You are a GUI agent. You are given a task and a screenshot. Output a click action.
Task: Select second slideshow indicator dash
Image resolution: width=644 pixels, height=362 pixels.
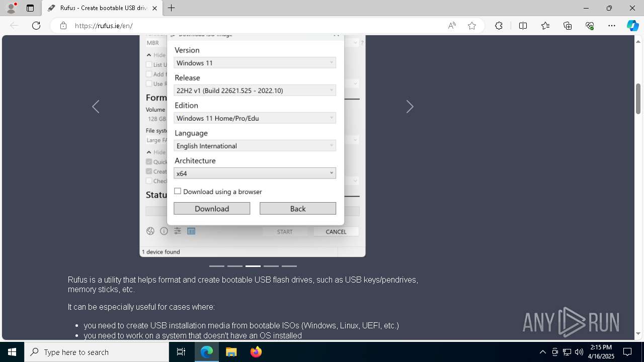click(x=235, y=266)
